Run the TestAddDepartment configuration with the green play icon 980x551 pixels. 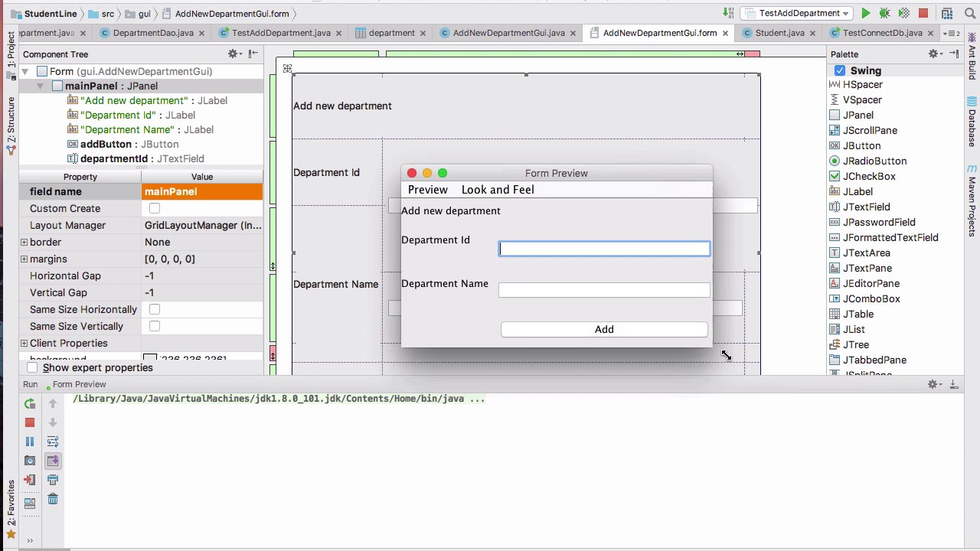(865, 14)
